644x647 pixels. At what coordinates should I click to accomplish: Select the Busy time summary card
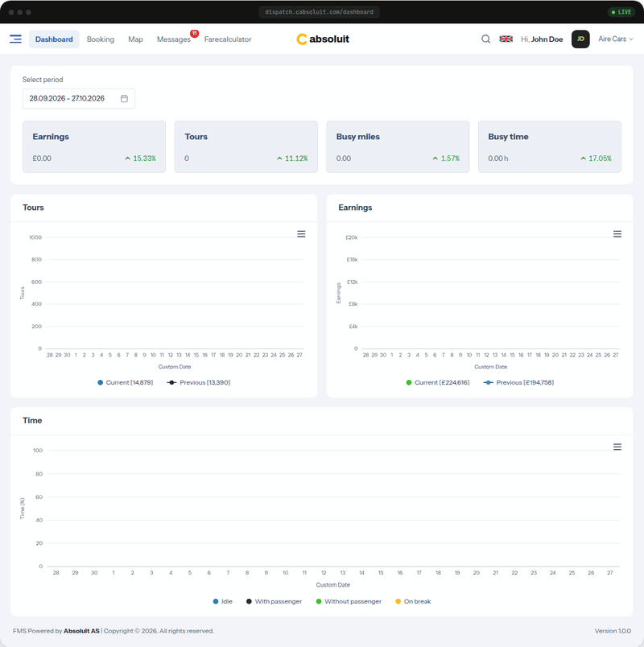[550, 146]
